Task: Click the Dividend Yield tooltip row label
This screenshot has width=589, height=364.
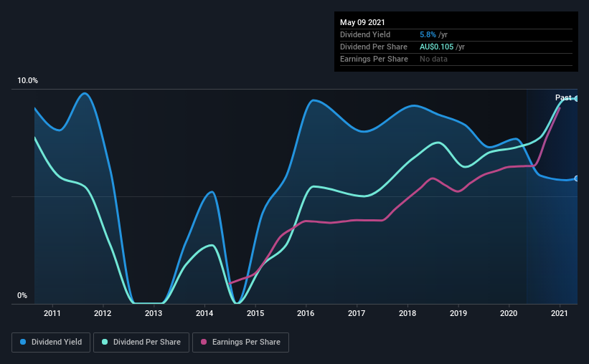Action: (365, 34)
